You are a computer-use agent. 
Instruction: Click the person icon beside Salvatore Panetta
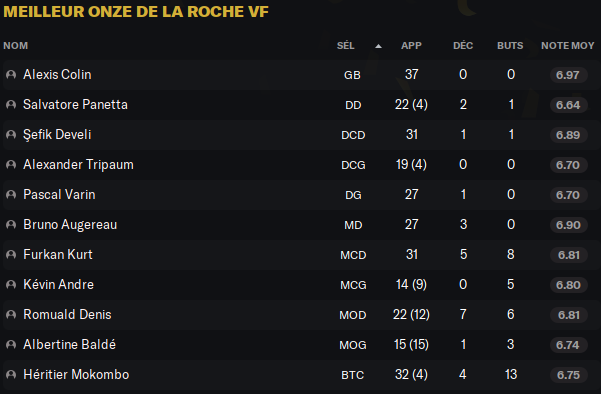11,105
